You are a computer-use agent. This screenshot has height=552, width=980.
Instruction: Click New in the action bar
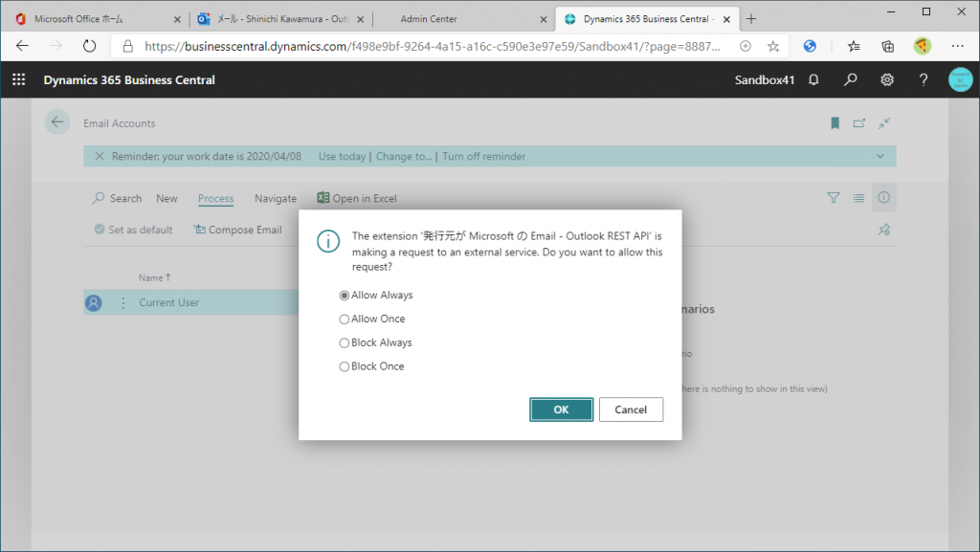[x=167, y=198]
